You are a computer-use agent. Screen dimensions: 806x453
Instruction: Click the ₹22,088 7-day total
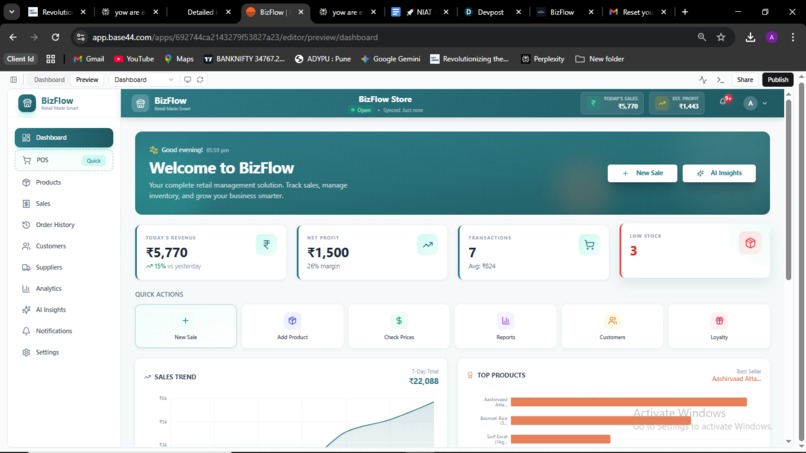[424, 382]
